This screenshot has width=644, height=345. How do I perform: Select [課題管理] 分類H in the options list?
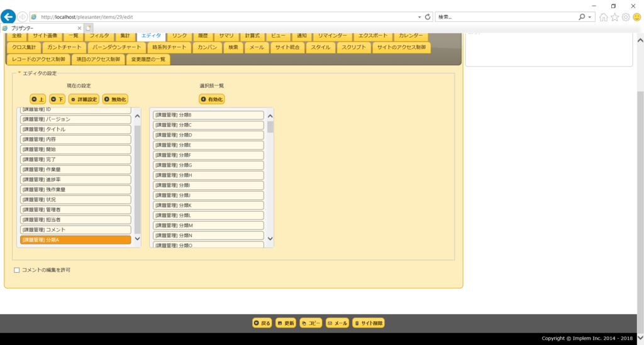coord(208,175)
